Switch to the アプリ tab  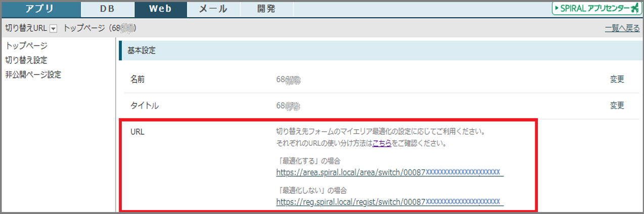point(40,9)
